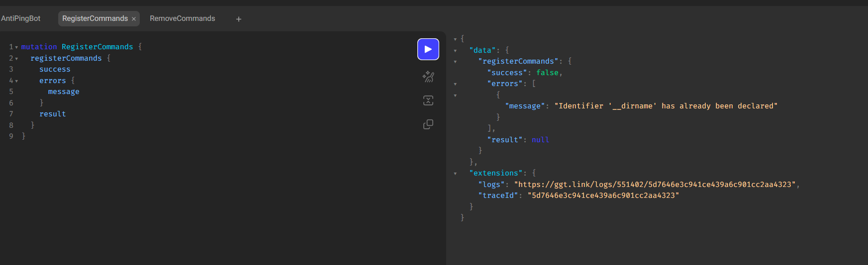Click the 'has already been declared' error message
This screenshot has width=868, height=265.
(x=666, y=106)
